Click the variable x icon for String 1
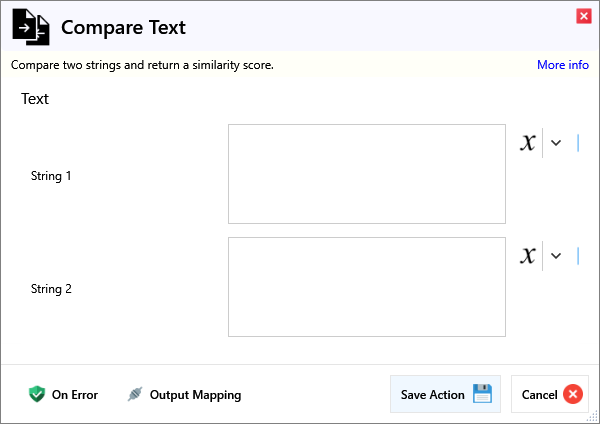 [x=528, y=143]
